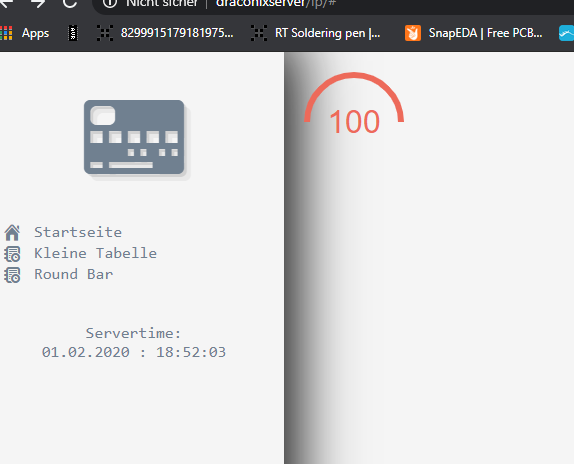Click the site info icon in address bar
This screenshot has height=464, width=574.
coord(109,3)
